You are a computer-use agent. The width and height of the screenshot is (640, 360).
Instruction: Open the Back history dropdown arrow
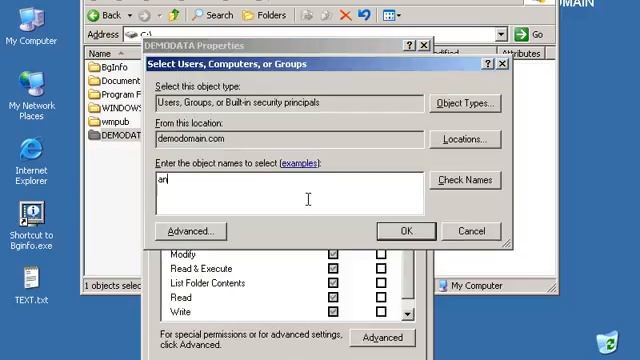[x=130, y=16]
